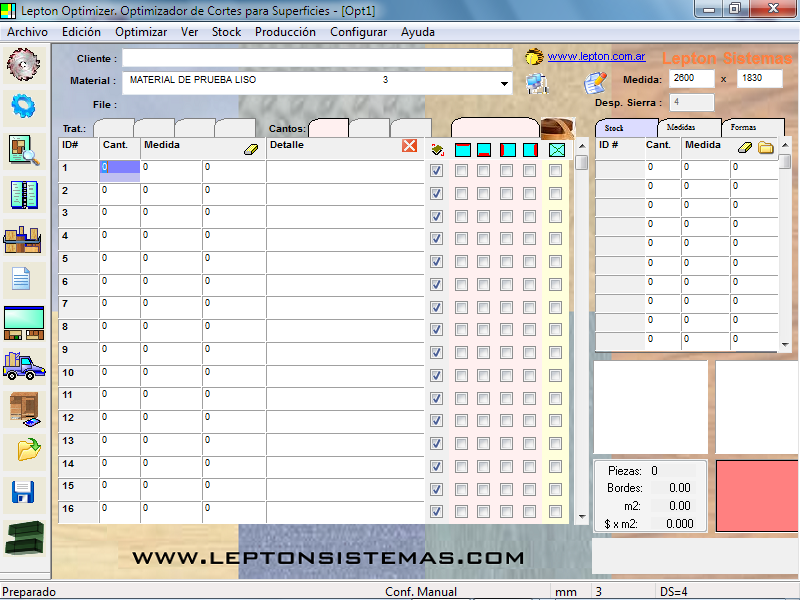
Task: Open the Producción menu
Action: click(285, 32)
